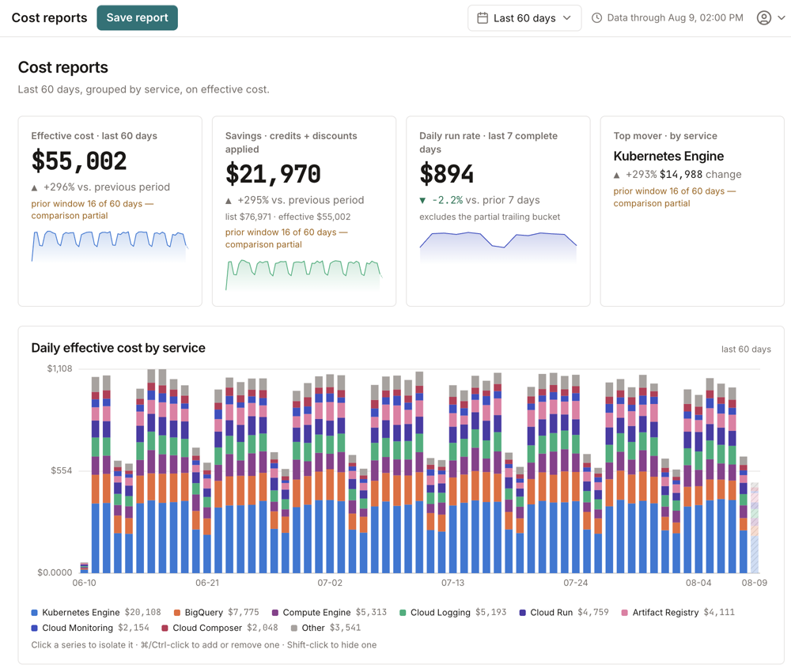Click the 07-24 x-axis date label
Screen dimensions: 791x672
pyautogui.click(x=576, y=583)
